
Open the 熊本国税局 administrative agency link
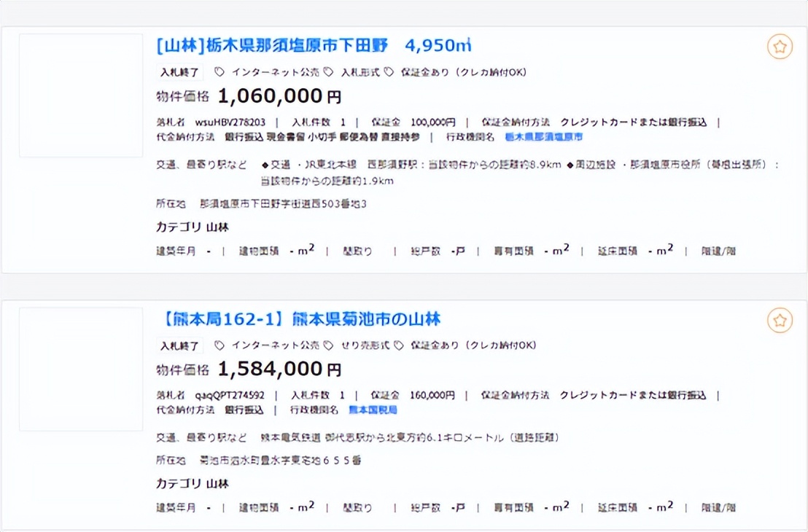[373, 409]
